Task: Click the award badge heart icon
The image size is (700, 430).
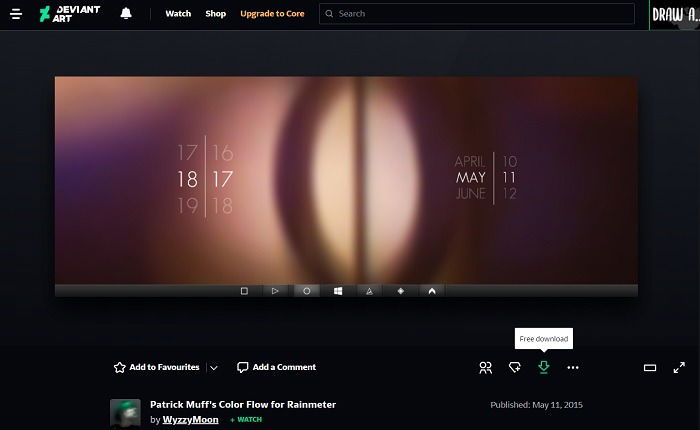Action: pos(515,367)
